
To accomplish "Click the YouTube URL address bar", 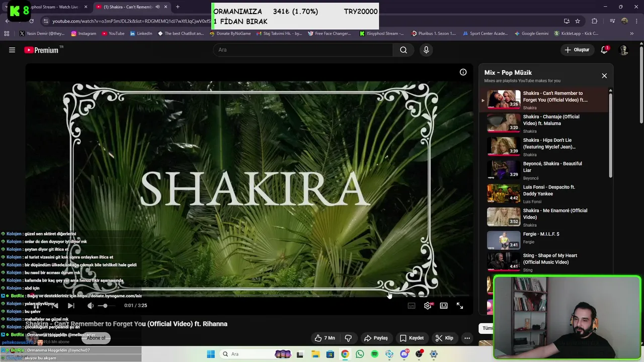I will tap(131, 21).
